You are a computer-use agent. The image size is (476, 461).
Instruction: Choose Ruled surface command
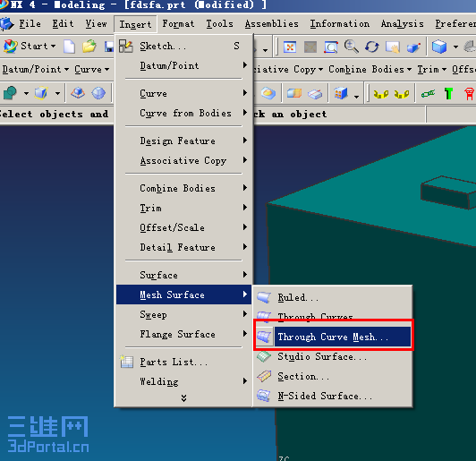click(x=333, y=297)
